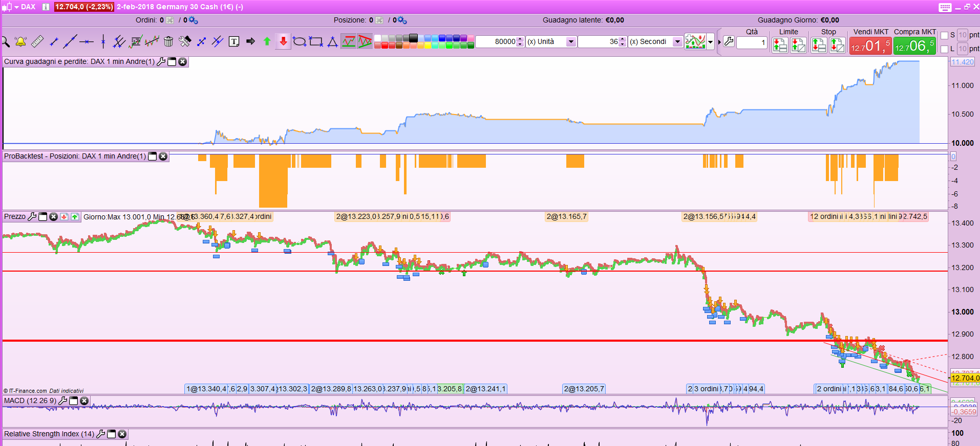The width and height of the screenshot is (980, 446).
Task: Open the (x) Secondi timeframe dropdown
Action: [x=677, y=42]
